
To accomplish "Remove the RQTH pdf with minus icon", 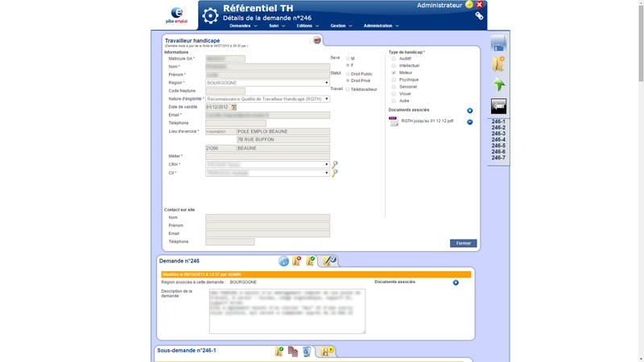I will click(469, 122).
